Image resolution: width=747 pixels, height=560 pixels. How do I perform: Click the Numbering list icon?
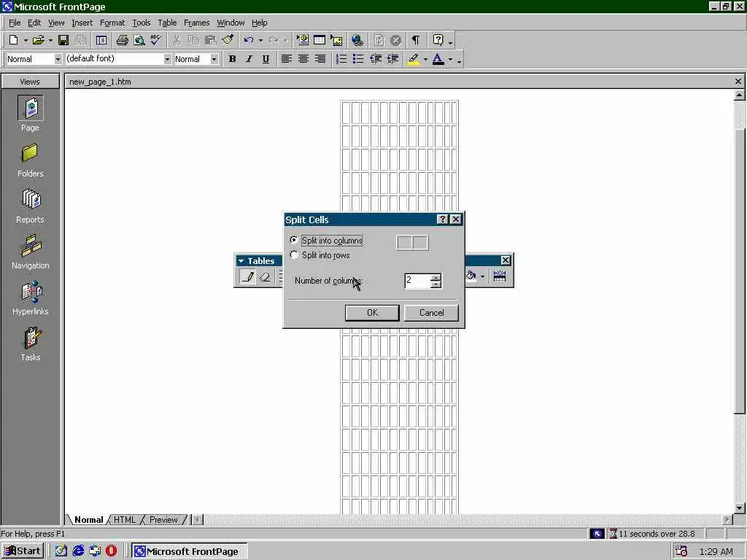tap(341, 59)
